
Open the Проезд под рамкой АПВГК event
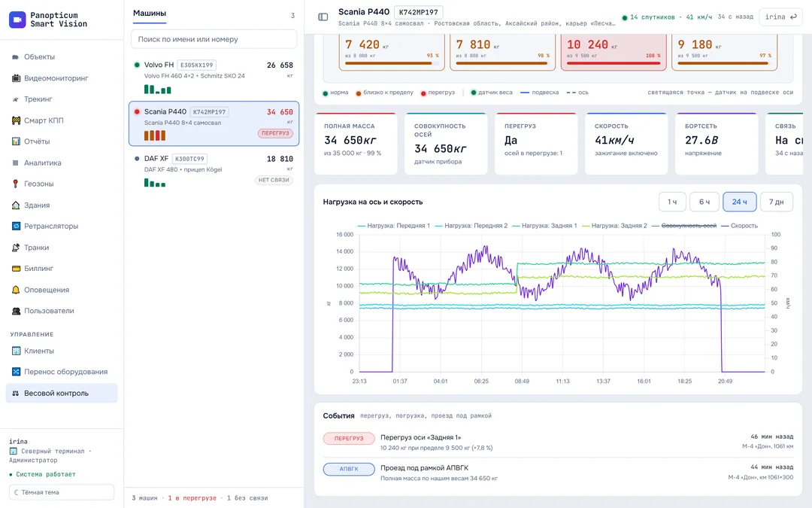point(558,472)
